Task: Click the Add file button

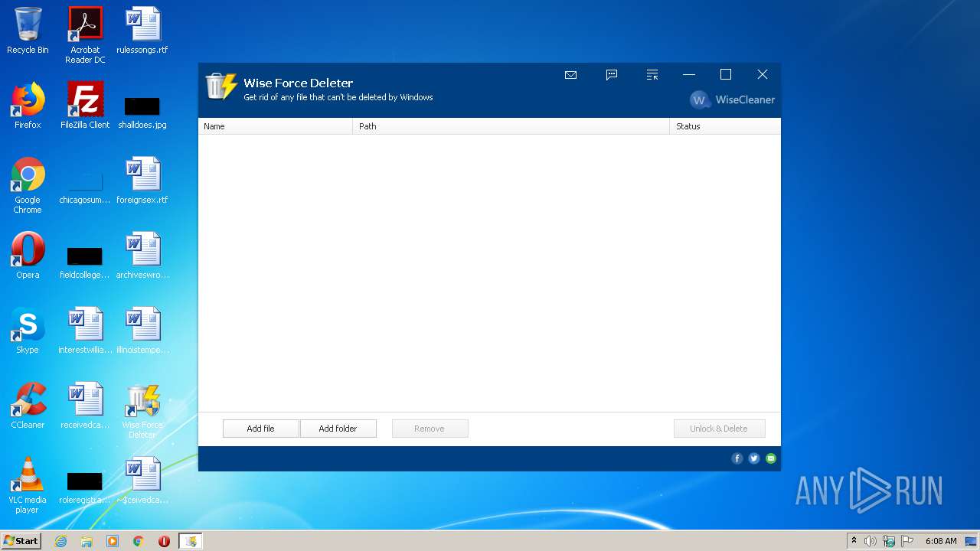Action: (260, 429)
